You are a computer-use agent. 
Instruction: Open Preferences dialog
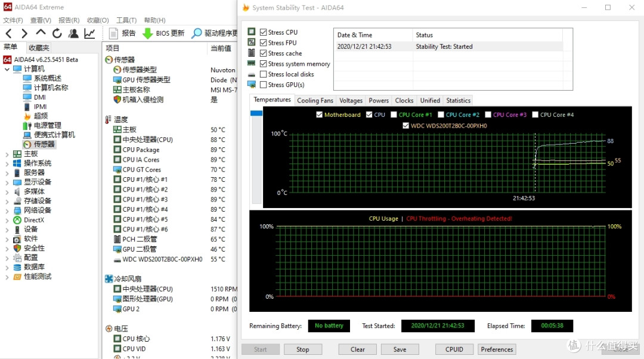pyautogui.click(x=497, y=349)
